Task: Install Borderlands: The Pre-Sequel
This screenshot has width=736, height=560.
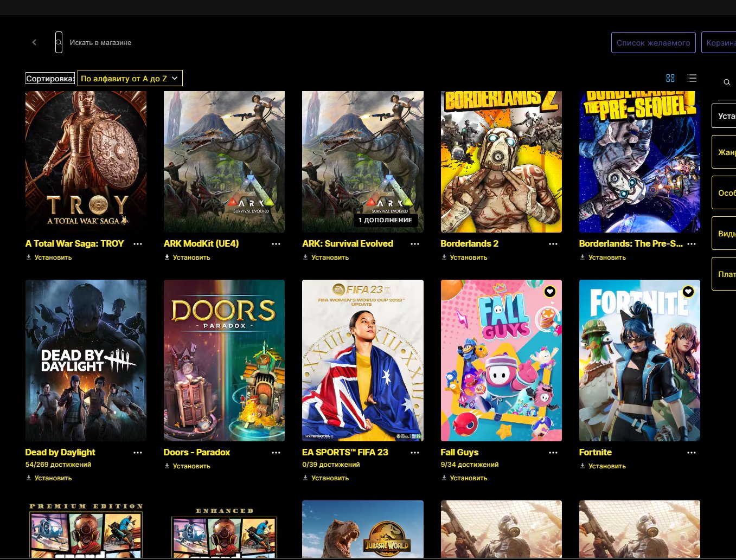Action: coord(603,258)
